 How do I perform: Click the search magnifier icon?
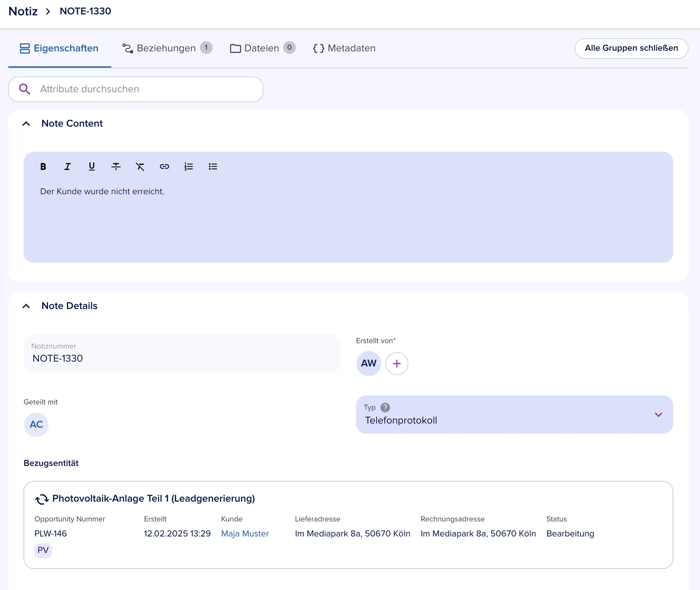pos(24,89)
